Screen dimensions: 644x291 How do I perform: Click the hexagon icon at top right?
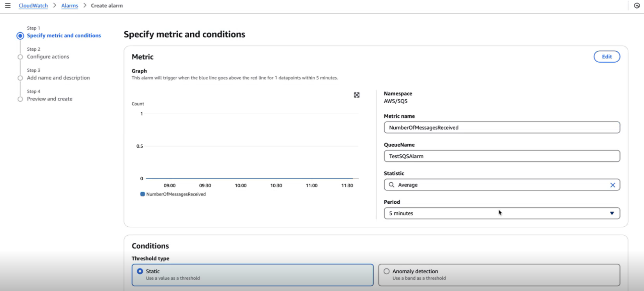click(637, 6)
